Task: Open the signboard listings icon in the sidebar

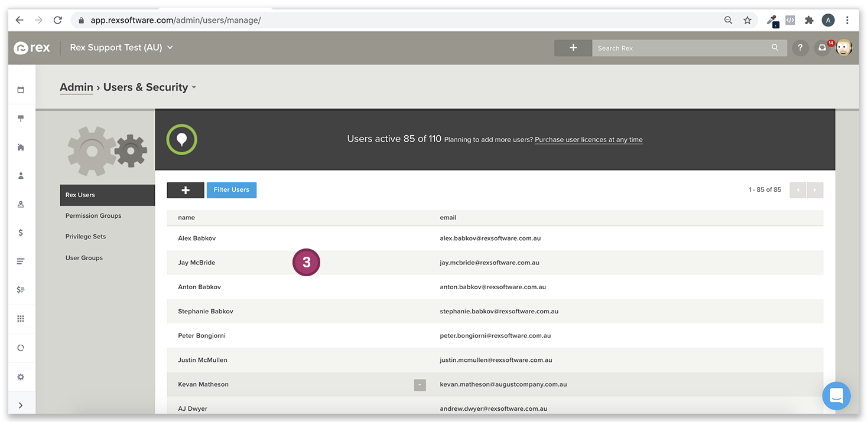Action: pos(21,119)
